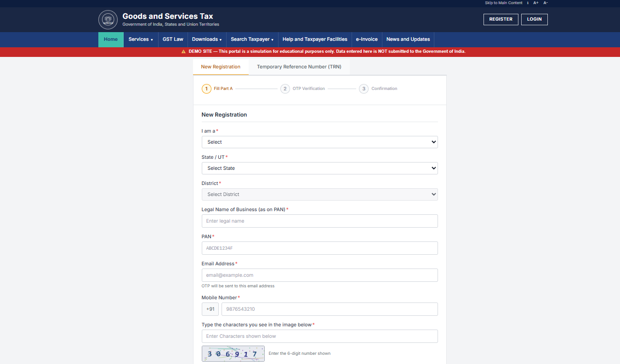Click the 'New Registration' section heading
The width and height of the screenshot is (620, 364).
[224, 115]
